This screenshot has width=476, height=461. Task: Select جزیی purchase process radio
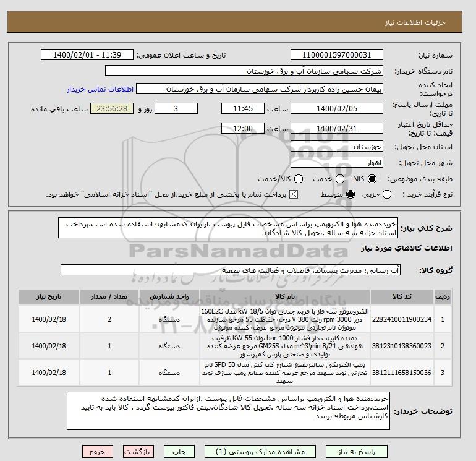point(387,194)
